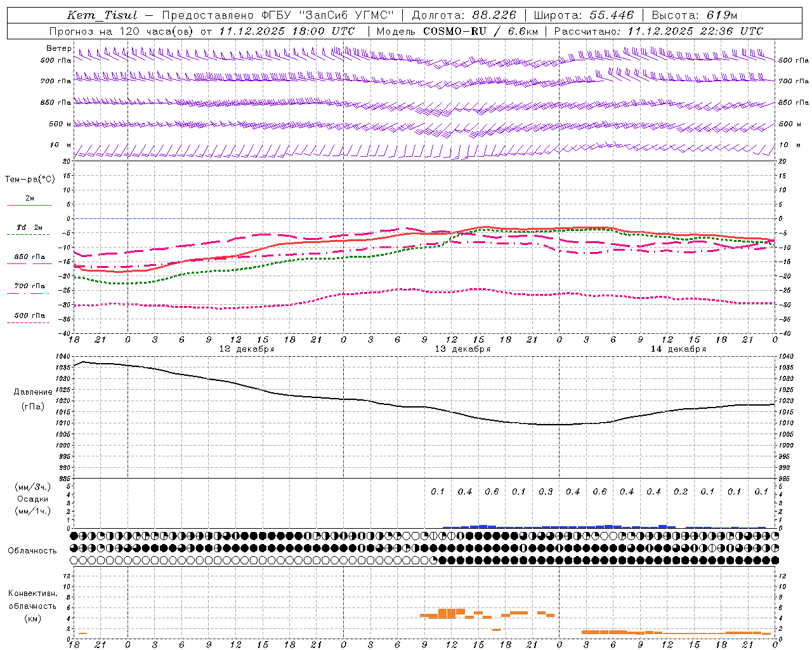Click the "Конвективн." convective cloud label
The width and height of the screenshot is (812, 650).
(x=33, y=594)
